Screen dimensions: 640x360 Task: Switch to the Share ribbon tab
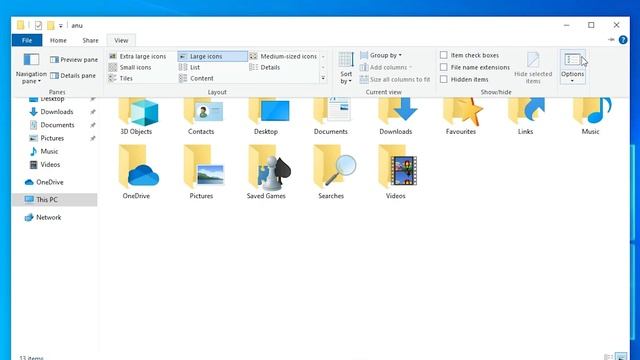[91, 40]
